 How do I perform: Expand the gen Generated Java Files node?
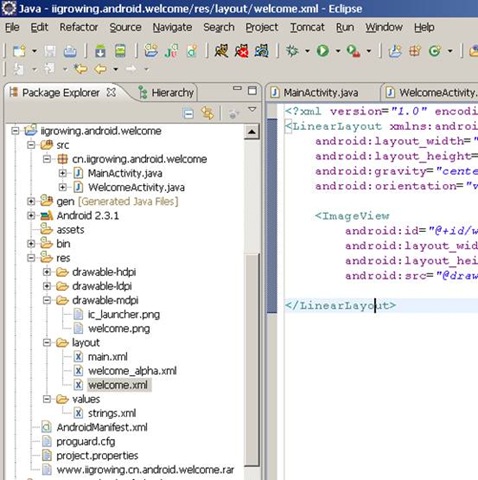31,201
